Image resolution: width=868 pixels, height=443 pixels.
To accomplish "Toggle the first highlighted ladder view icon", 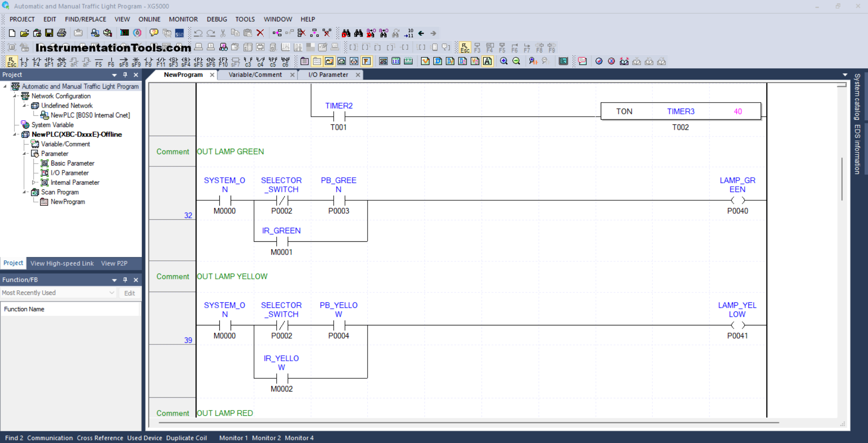I will [x=317, y=61].
